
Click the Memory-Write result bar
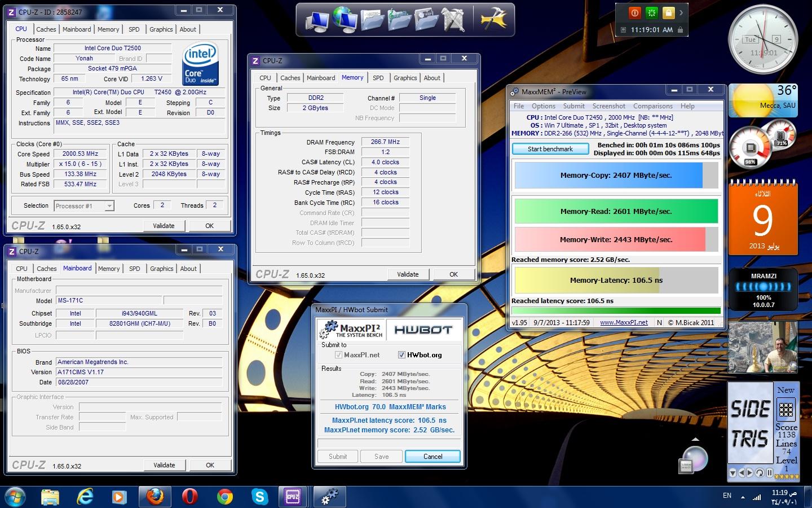(616, 239)
